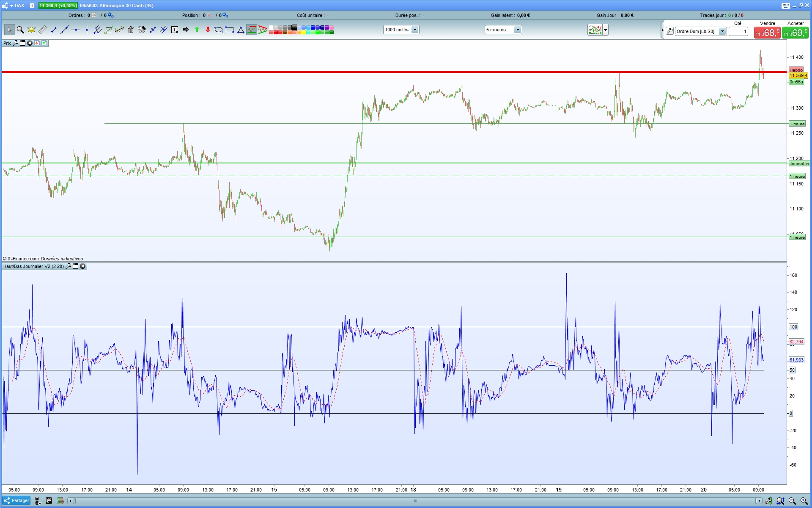Screen dimensions: 812x508
Task: Open the 5 minutes timeframe dropdown
Action: pyautogui.click(x=517, y=30)
